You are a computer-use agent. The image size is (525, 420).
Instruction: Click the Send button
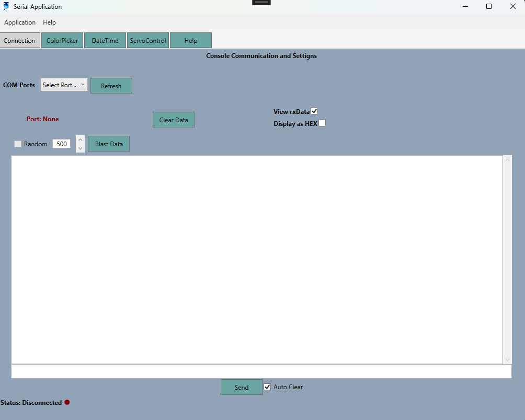point(241,387)
